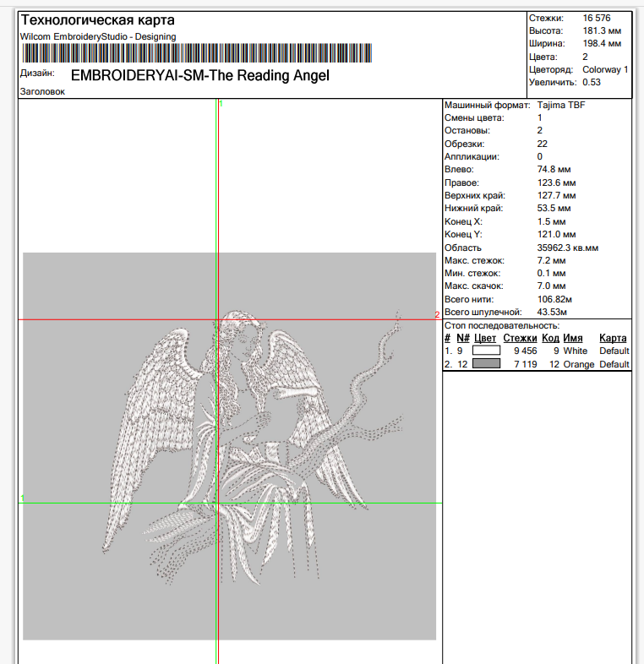
Task: Select the design name The Reading Angel
Action: 199,75
